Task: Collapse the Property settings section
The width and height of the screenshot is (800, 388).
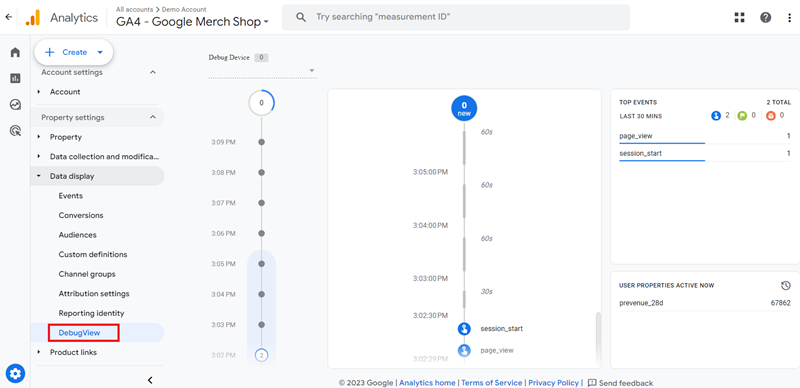Action: click(x=153, y=117)
